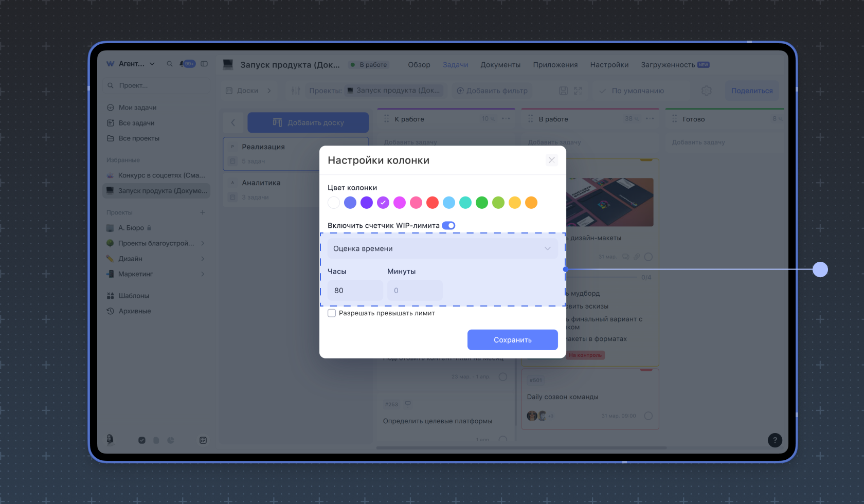The width and height of the screenshot is (864, 504).
Task: Switch to the Документы tab
Action: [500, 65]
